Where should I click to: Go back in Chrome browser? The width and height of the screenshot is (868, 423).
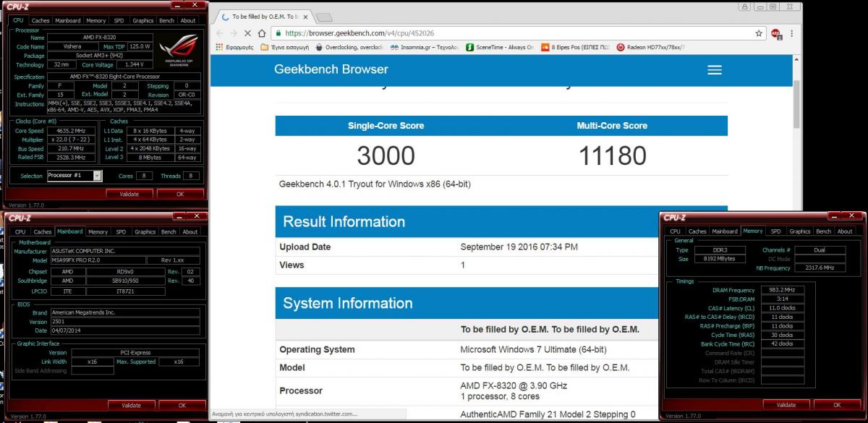pos(218,33)
